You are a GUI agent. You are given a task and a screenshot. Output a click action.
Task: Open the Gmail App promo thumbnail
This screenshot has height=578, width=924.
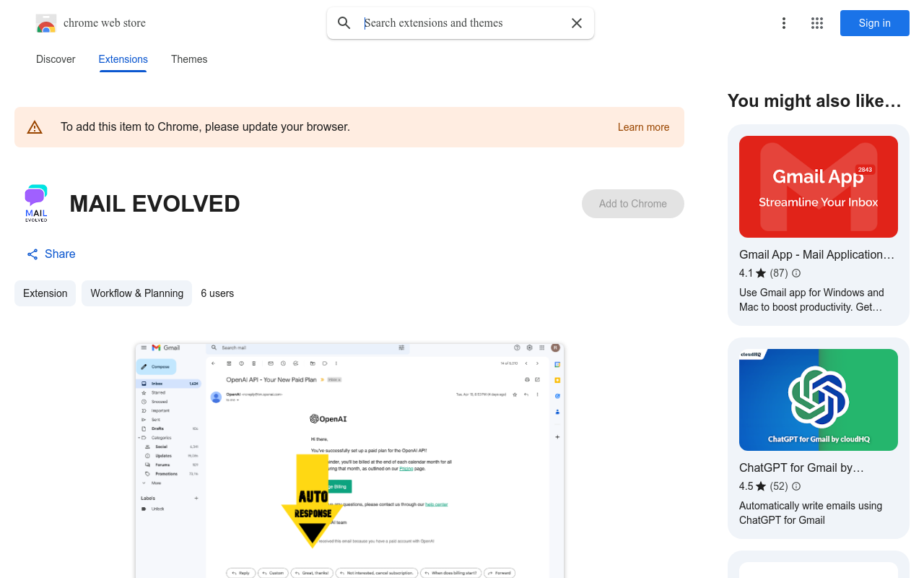(x=819, y=186)
